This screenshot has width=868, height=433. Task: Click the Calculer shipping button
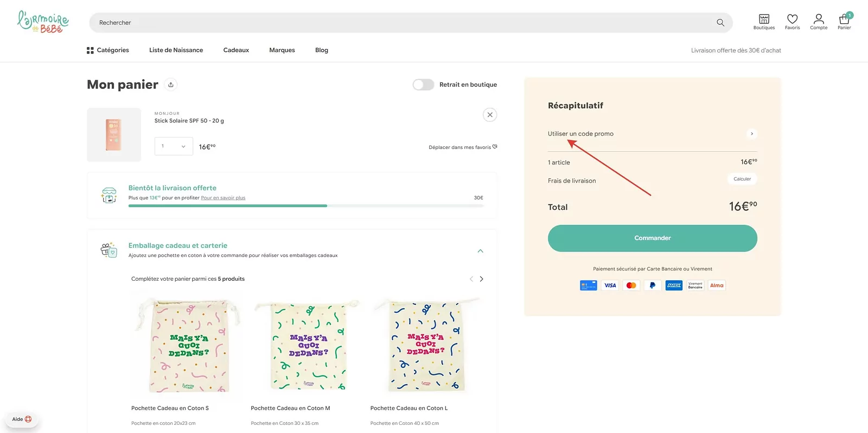tap(742, 179)
